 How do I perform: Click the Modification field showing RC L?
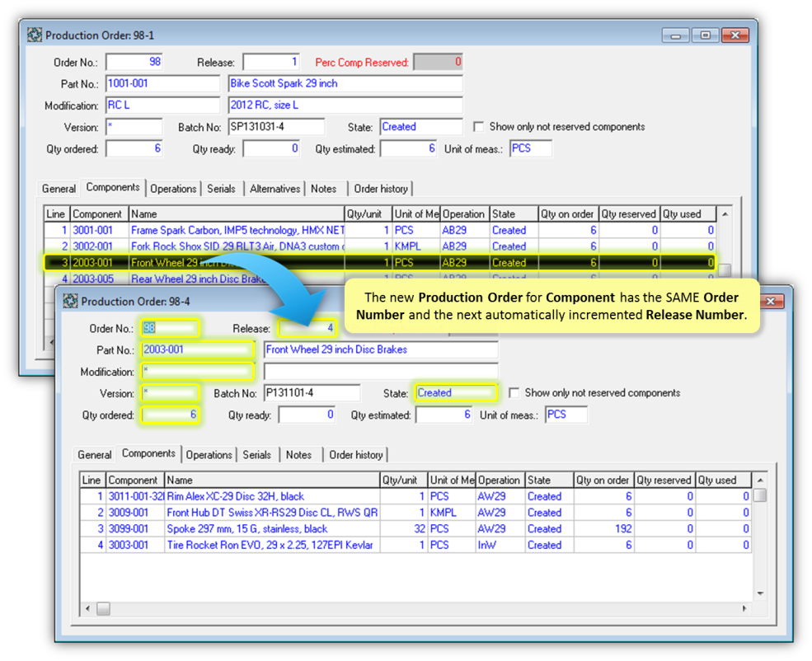[162, 105]
